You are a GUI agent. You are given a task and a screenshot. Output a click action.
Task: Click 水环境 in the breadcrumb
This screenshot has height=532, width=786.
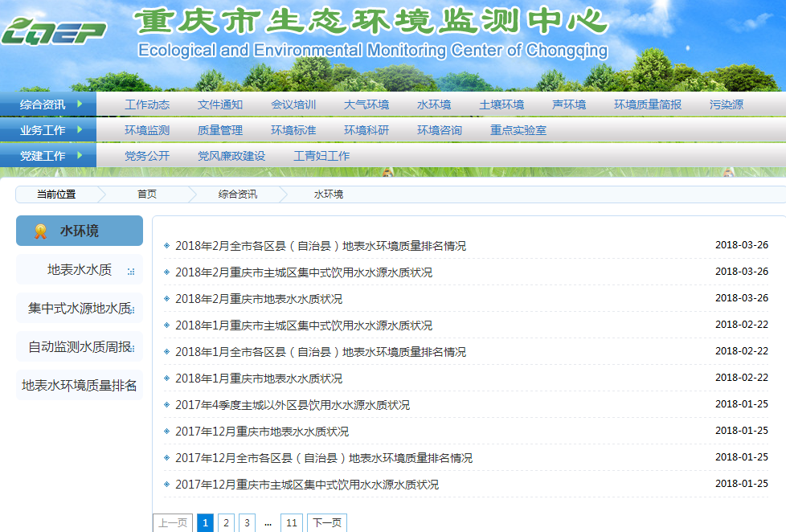[329, 194]
